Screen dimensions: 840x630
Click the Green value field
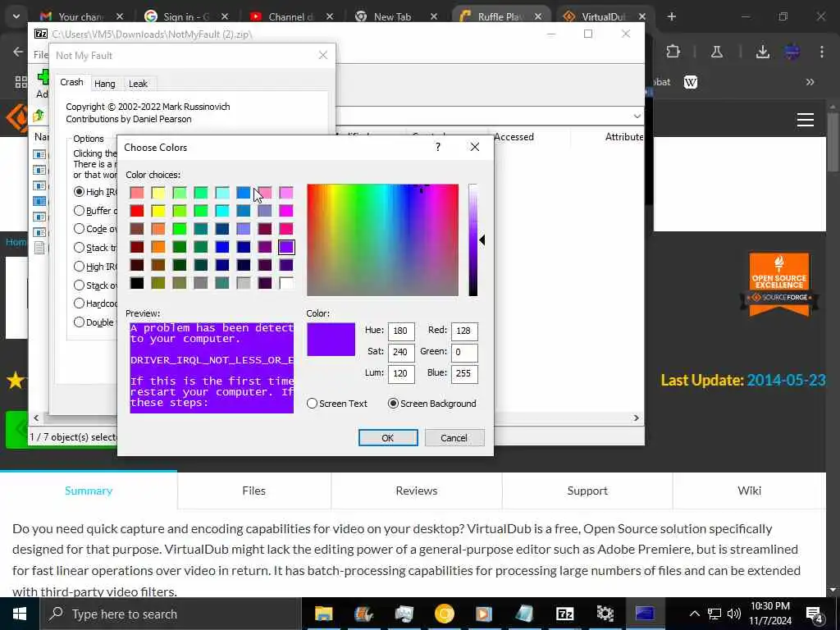464,352
